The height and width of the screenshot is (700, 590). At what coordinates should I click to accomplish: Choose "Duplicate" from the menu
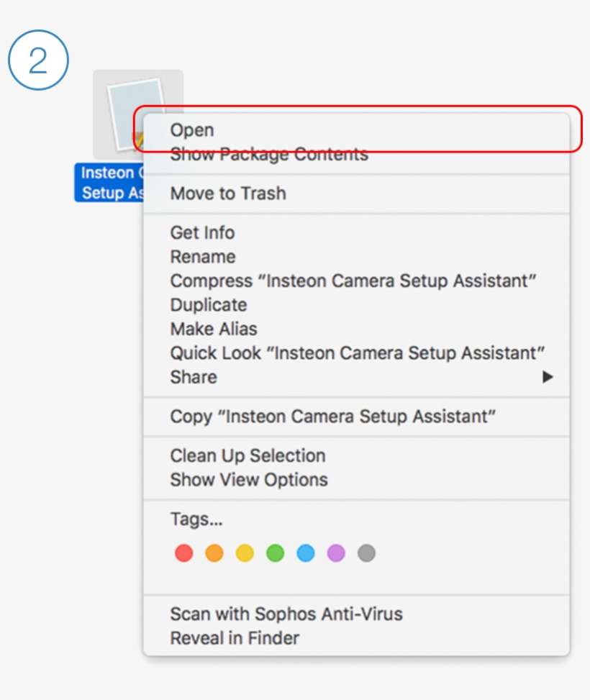[207, 305]
